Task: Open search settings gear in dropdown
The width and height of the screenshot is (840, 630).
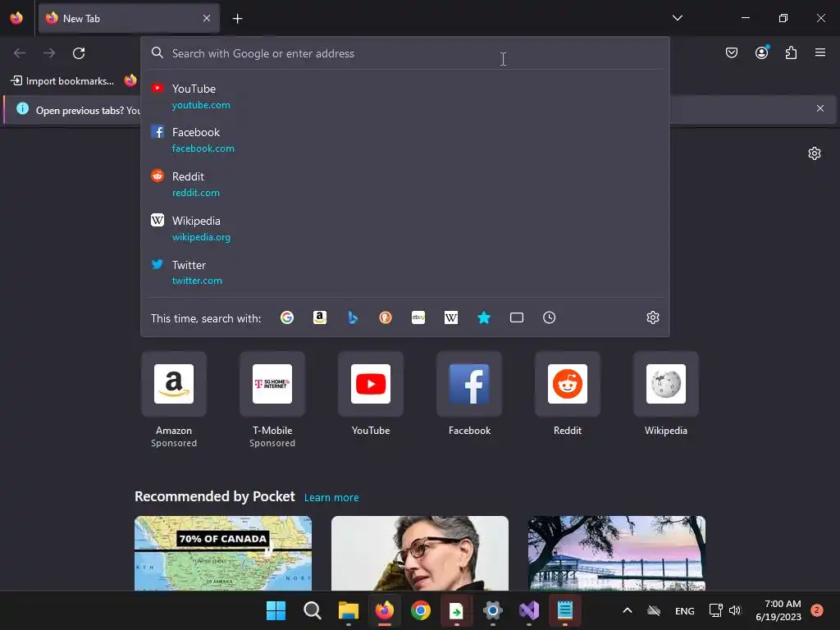Action: (652, 317)
